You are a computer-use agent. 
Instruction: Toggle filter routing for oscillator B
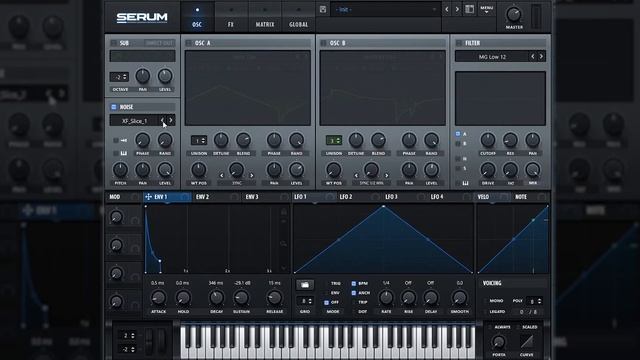click(458, 144)
